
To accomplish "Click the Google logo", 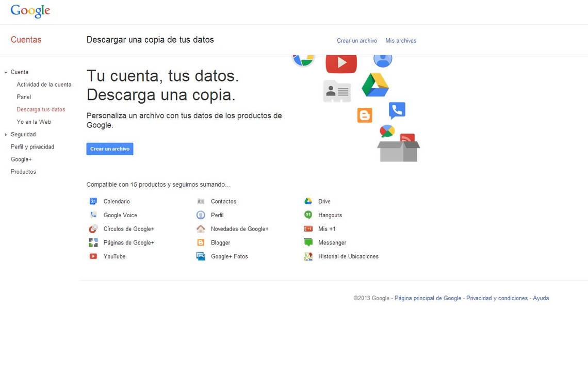I will pyautogui.click(x=30, y=11).
